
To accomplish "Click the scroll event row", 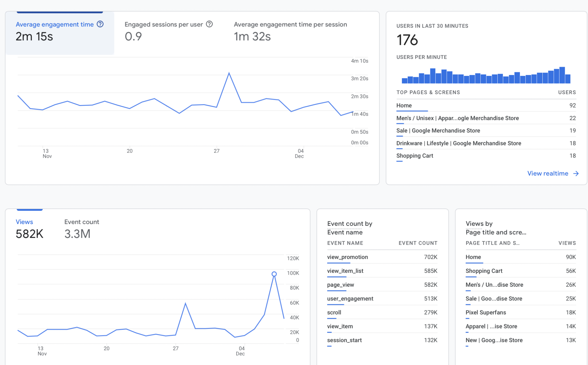I will 382,312.
